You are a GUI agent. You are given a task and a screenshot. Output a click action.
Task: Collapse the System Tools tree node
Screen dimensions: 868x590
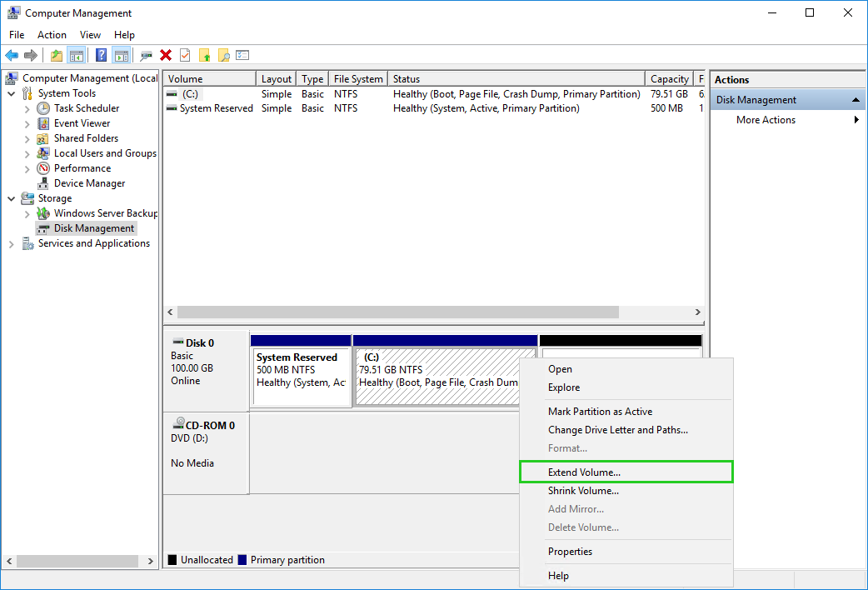tap(12, 93)
